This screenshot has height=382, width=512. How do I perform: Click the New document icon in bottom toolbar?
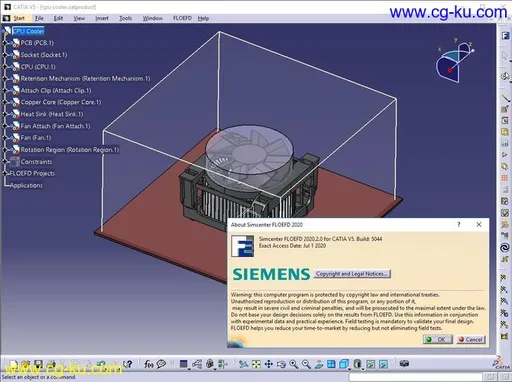[13, 364]
